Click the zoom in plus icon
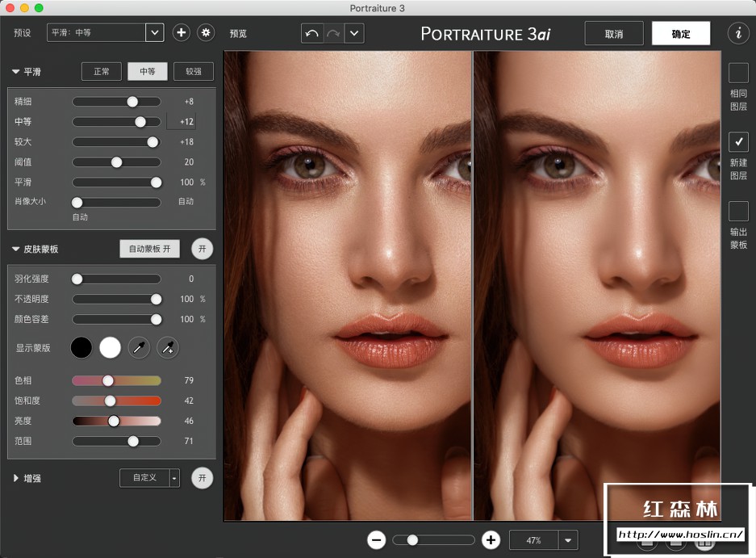This screenshot has width=756, height=558. [x=491, y=540]
